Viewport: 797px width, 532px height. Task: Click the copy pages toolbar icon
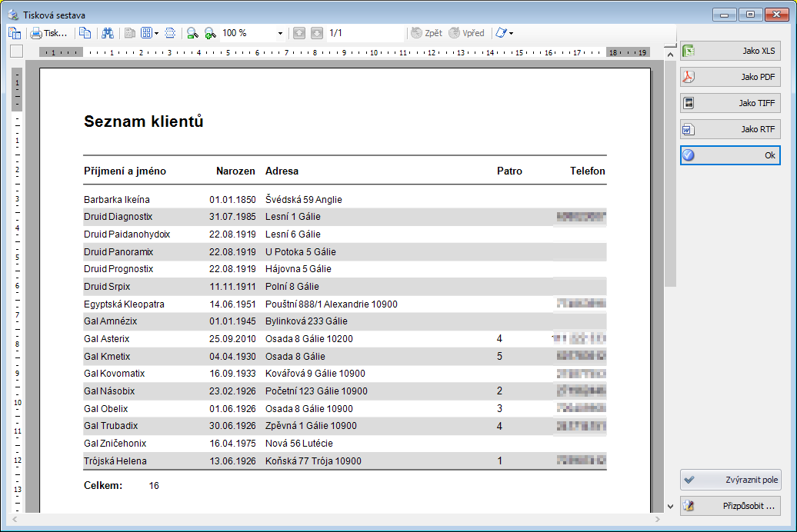pos(85,34)
